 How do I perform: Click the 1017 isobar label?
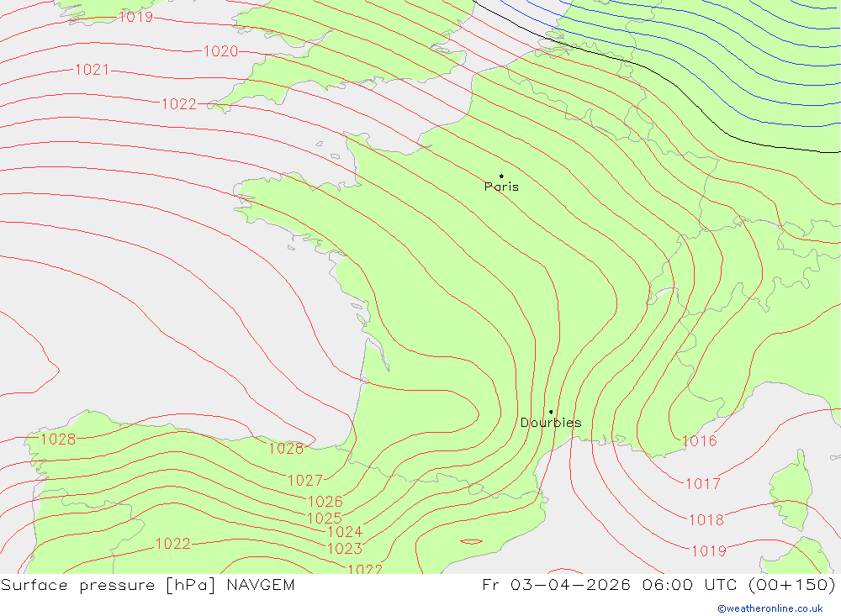point(703,483)
